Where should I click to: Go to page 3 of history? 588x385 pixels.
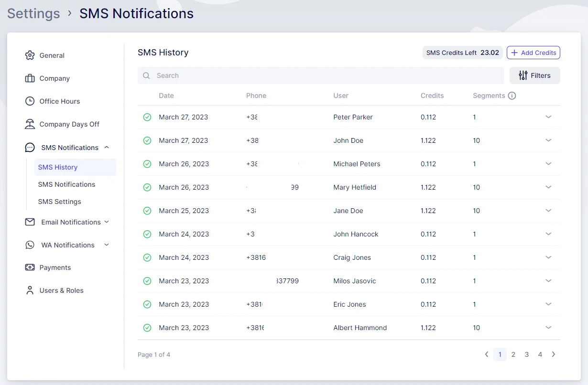click(526, 354)
